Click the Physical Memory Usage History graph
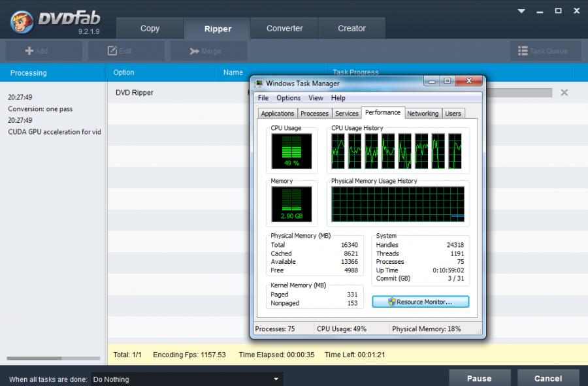 pos(398,204)
